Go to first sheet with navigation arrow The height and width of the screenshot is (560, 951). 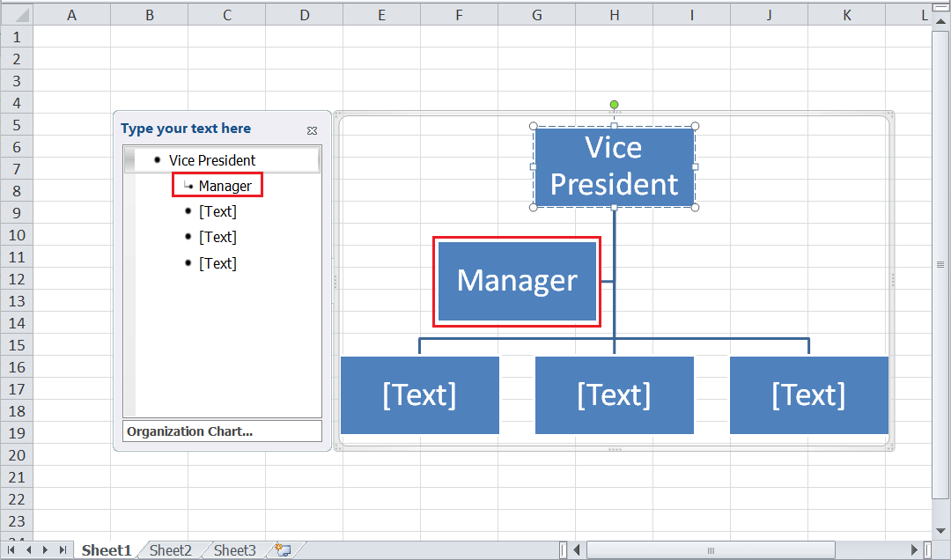tap(11, 549)
